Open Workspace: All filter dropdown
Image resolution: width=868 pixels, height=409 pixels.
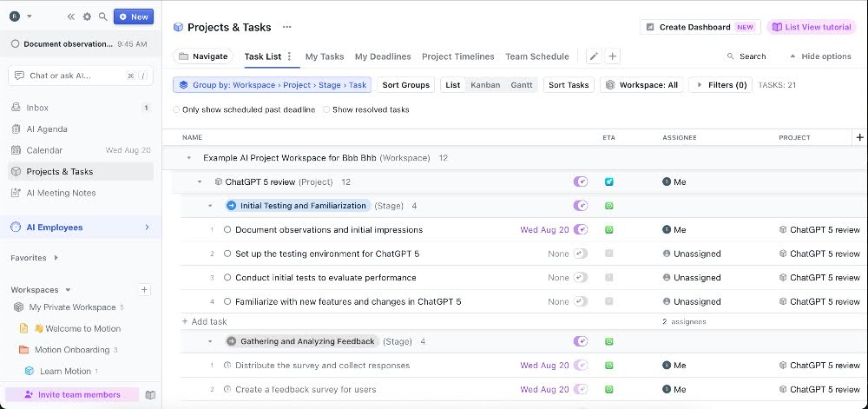click(x=642, y=85)
